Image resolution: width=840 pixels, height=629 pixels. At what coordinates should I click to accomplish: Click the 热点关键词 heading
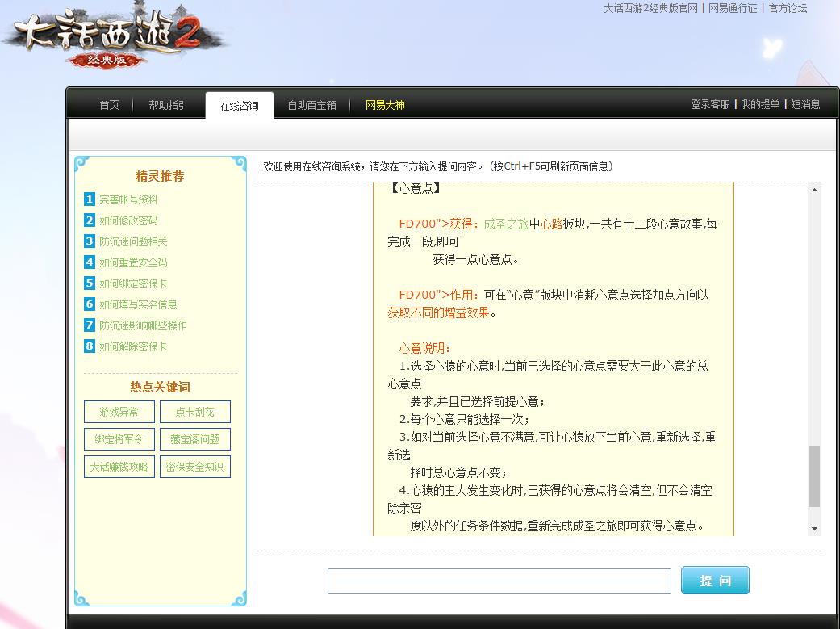(x=161, y=387)
